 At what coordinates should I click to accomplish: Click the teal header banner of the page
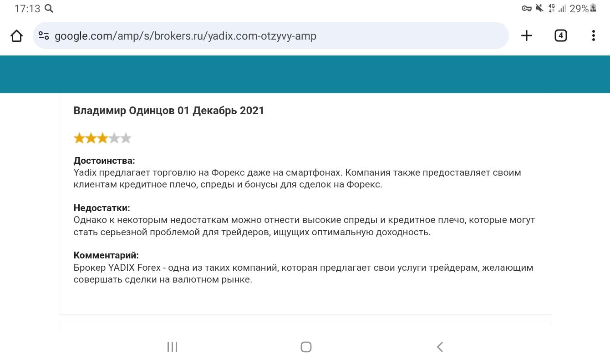(305, 74)
